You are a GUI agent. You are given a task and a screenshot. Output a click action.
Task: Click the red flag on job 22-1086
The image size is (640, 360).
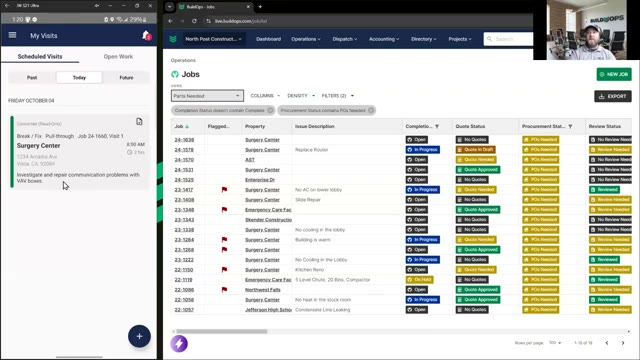click(224, 289)
